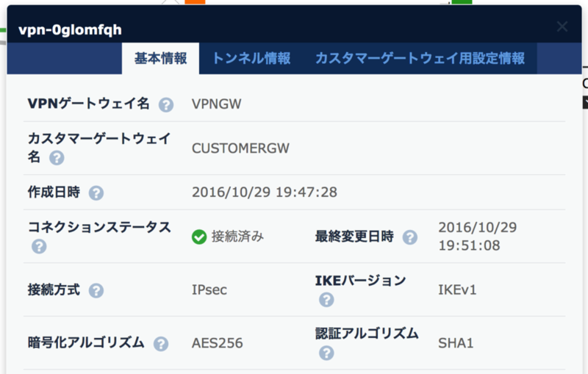Open help for 認証アルゴリズム

pyautogui.click(x=326, y=353)
